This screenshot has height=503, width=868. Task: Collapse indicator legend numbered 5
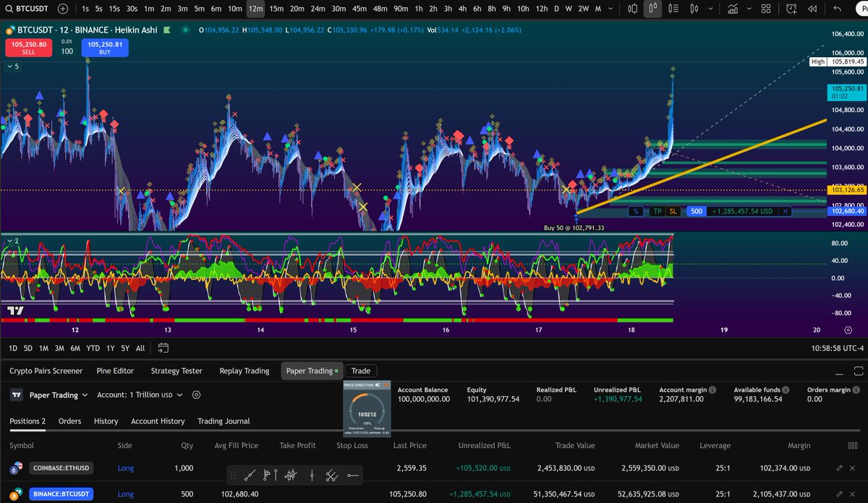click(x=12, y=66)
